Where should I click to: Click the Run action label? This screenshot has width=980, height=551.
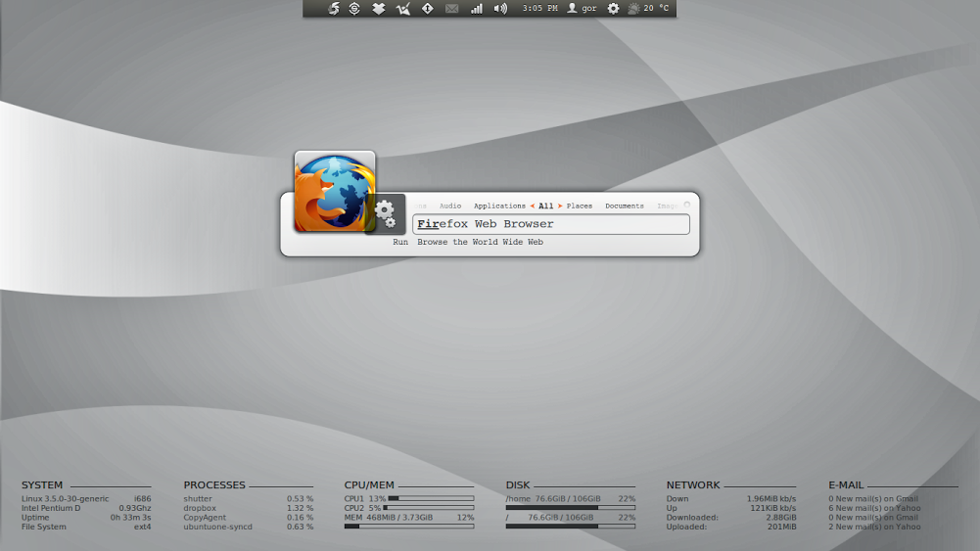pyautogui.click(x=400, y=242)
